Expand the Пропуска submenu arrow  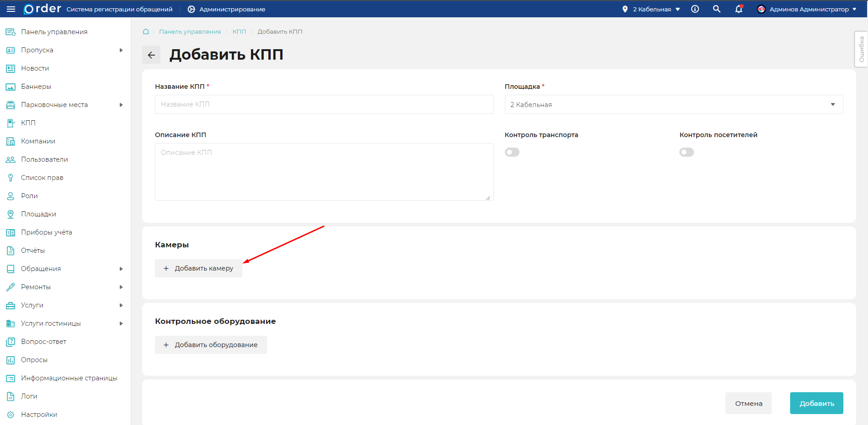(121, 50)
